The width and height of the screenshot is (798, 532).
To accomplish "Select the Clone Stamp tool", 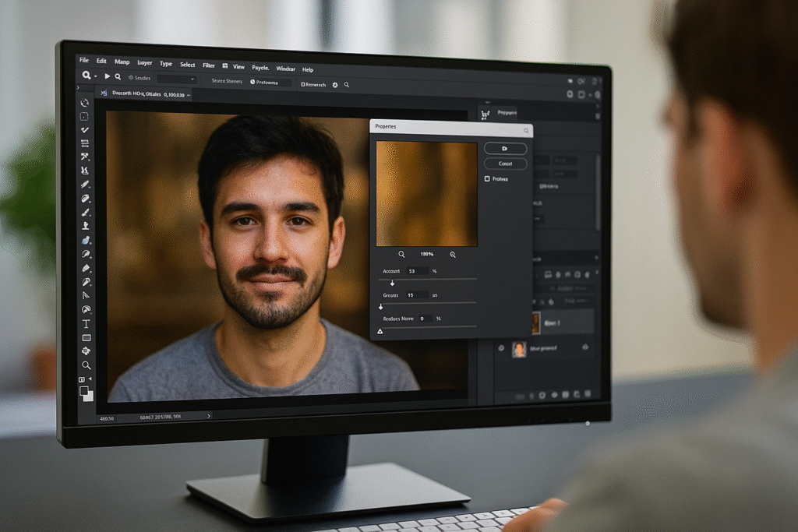I will click(x=85, y=226).
